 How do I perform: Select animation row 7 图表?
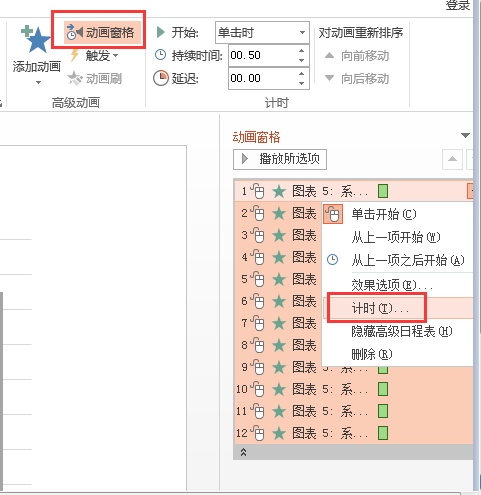[x=278, y=323]
